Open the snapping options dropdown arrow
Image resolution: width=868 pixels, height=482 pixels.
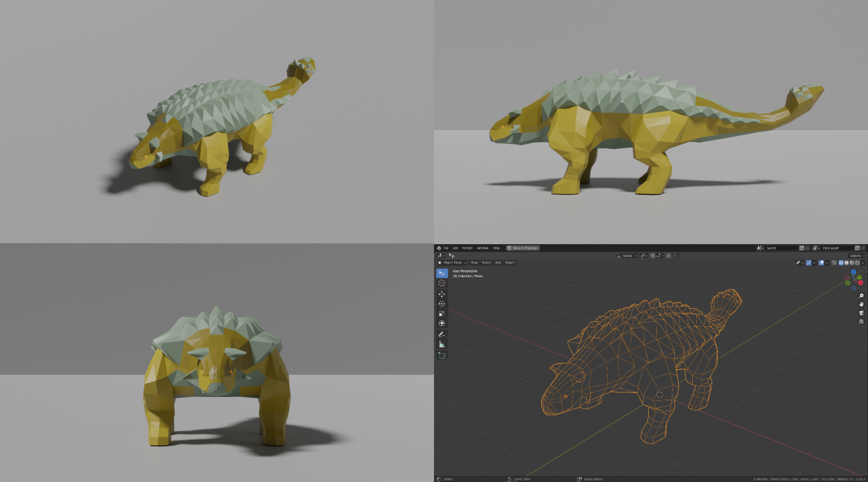660,256
